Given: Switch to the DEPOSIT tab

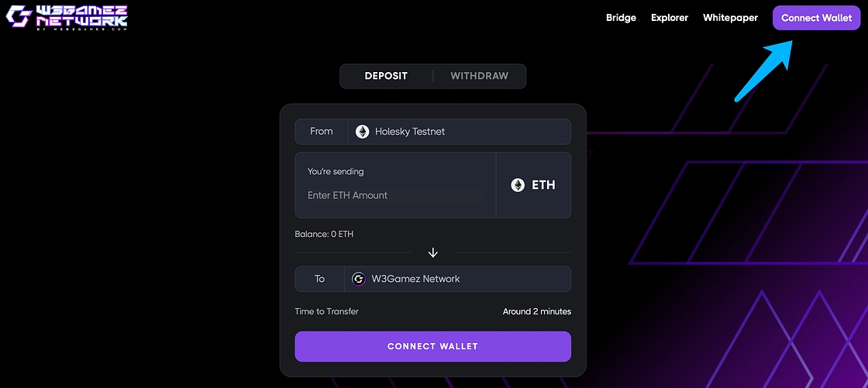Looking at the screenshot, I should tap(386, 76).
